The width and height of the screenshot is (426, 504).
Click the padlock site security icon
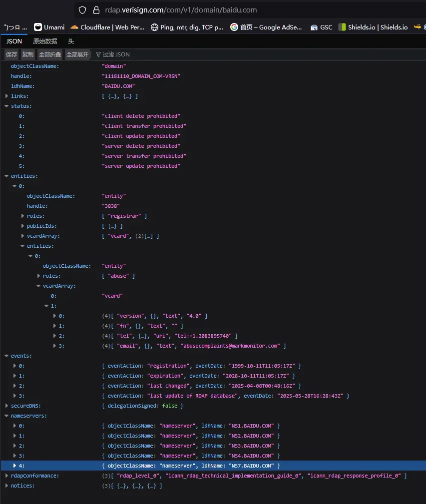[96, 10]
